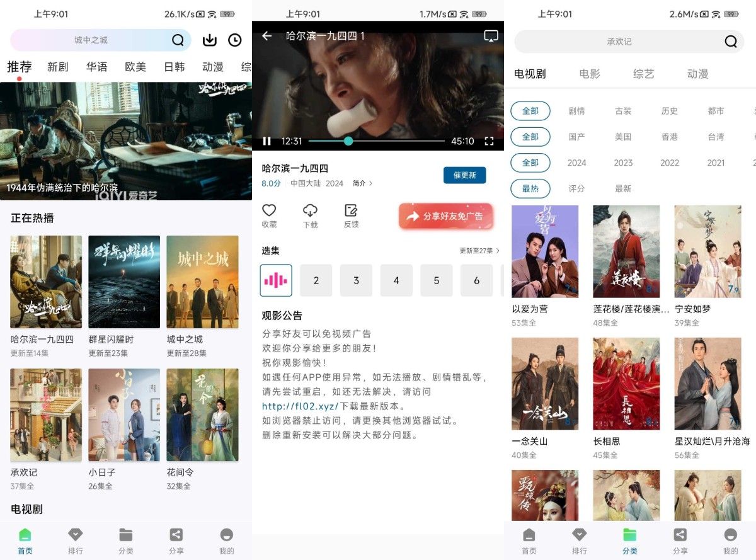Sort by 评分
Image resolution: width=756 pixels, height=560 pixels.
pyautogui.click(x=576, y=188)
